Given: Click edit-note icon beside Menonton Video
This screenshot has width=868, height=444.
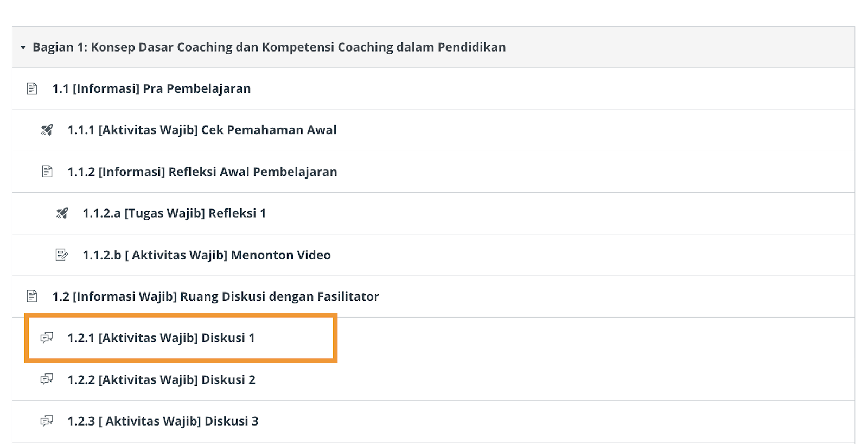Looking at the screenshot, I should [x=62, y=255].
